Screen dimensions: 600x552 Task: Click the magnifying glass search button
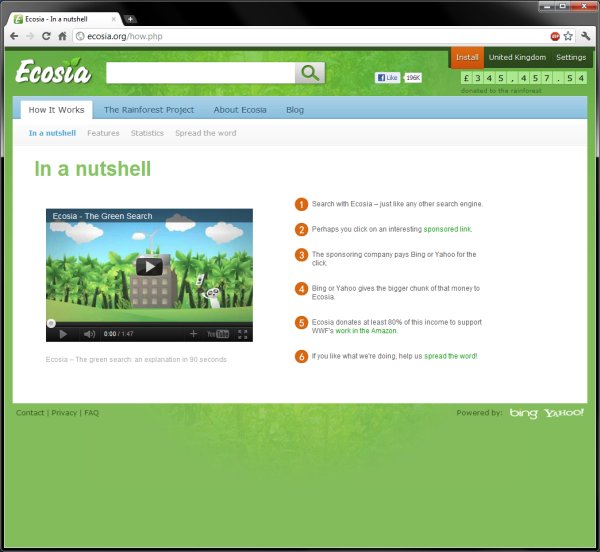click(310, 73)
